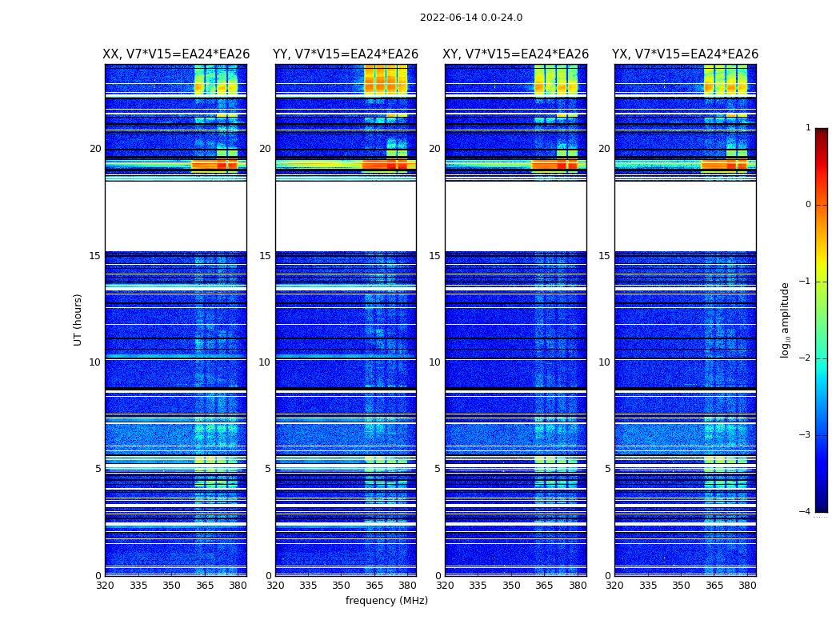Click the YY, V7*V15=EA24*EA26 panel title
Image resolution: width=840 pixels, height=640 pixels.
(346, 54)
